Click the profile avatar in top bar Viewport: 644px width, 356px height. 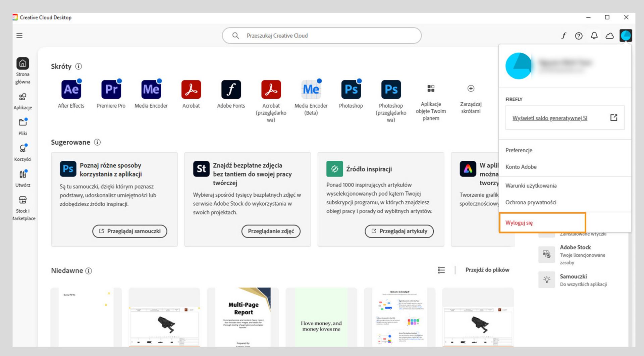click(x=626, y=36)
